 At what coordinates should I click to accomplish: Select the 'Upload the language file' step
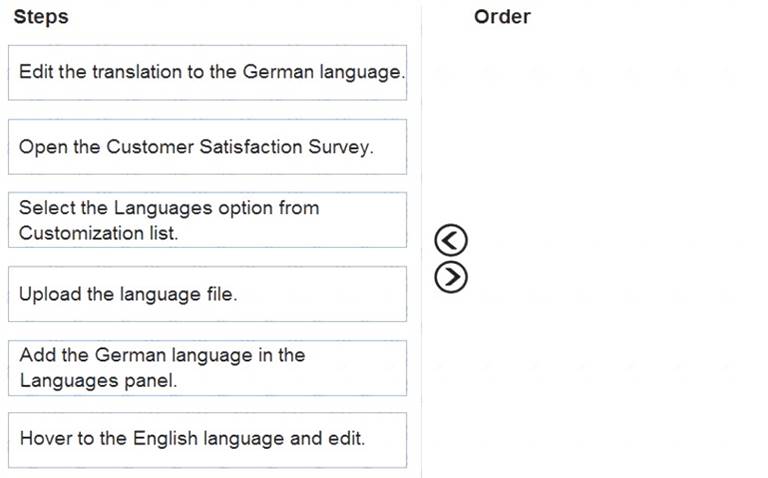tap(207, 294)
